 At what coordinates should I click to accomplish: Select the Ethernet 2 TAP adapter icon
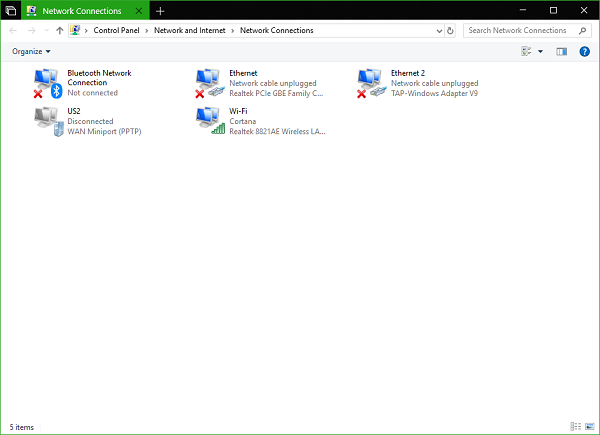point(372,83)
